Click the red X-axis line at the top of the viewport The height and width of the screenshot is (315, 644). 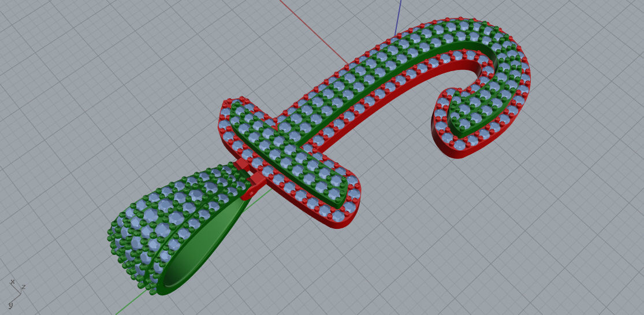click(314, 32)
